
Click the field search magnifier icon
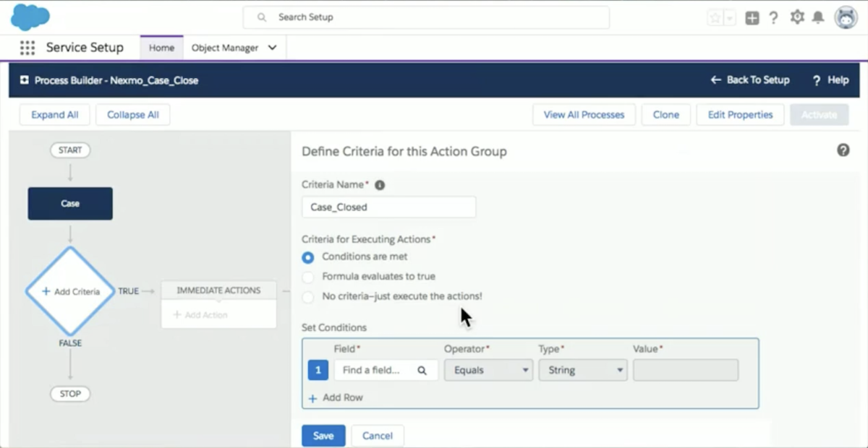tap(422, 370)
